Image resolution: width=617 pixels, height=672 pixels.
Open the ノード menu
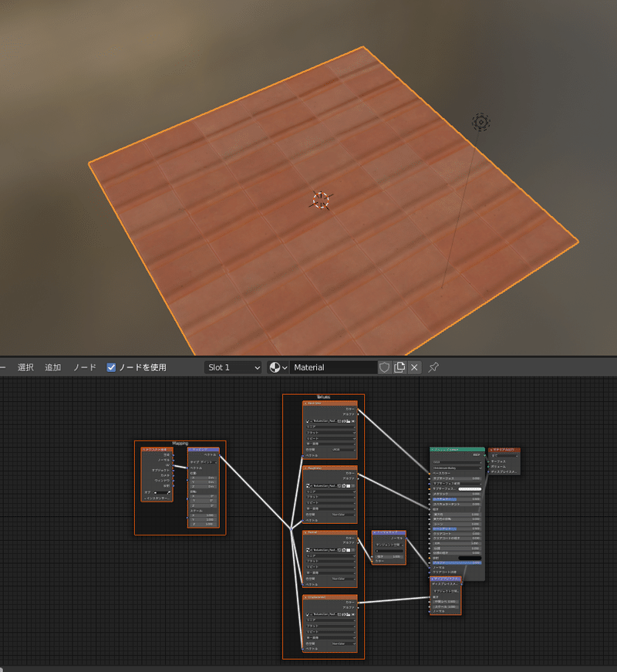[84, 367]
